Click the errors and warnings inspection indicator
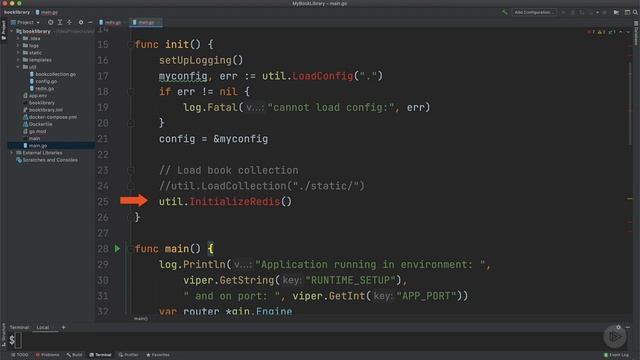The width and height of the screenshot is (640, 360). pos(602,32)
